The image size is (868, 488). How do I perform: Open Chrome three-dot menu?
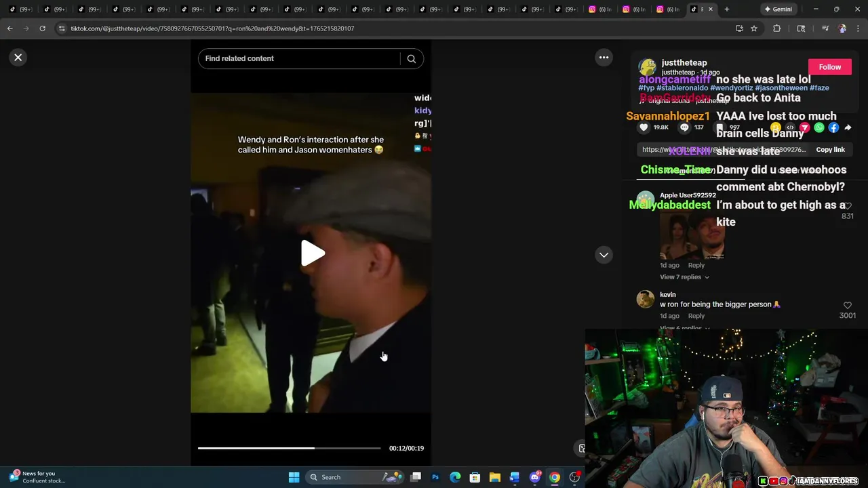click(x=858, y=28)
